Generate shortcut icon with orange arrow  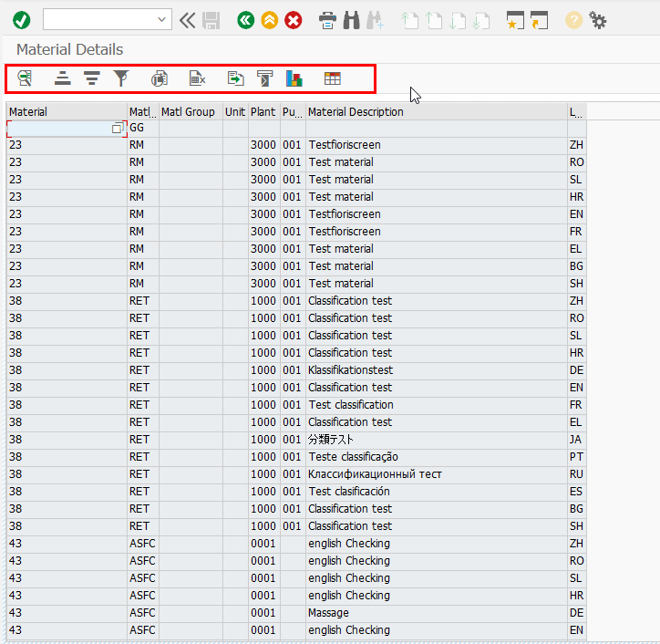(539, 20)
